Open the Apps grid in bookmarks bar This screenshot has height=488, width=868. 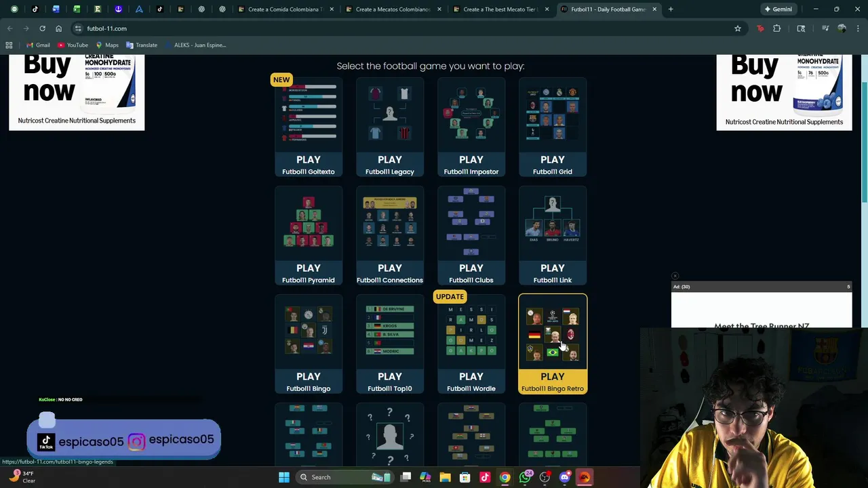[9, 45]
